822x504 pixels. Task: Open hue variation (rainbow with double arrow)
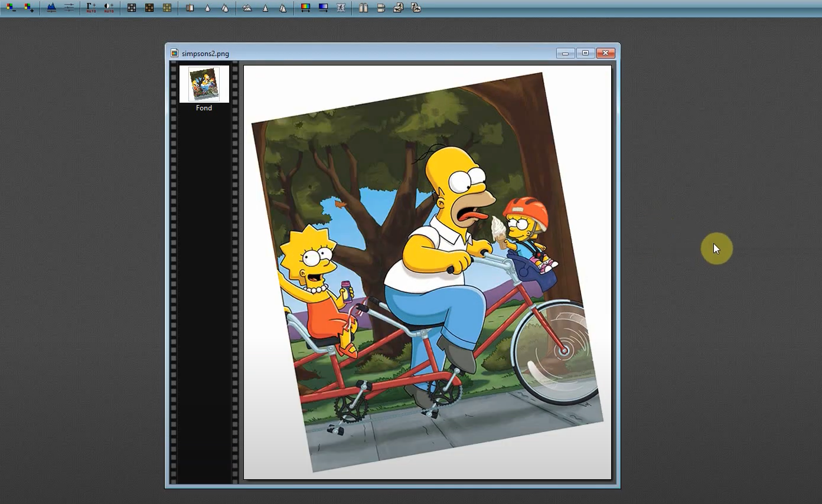pyautogui.click(x=305, y=8)
